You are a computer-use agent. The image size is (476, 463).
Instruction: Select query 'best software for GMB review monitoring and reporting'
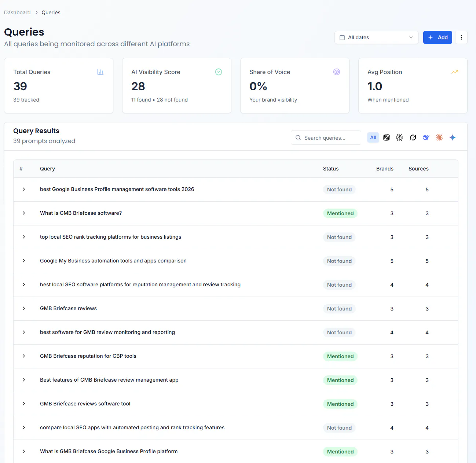[x=107, y=332]
